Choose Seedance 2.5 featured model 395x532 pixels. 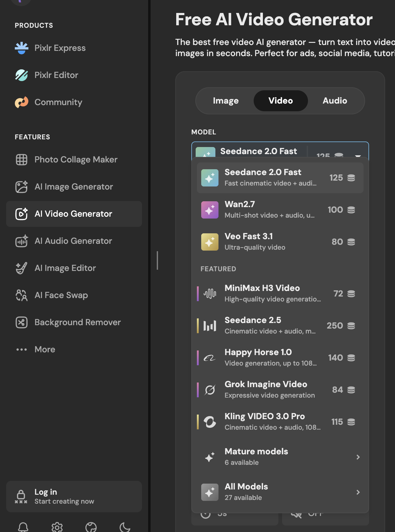click(280, 325)
